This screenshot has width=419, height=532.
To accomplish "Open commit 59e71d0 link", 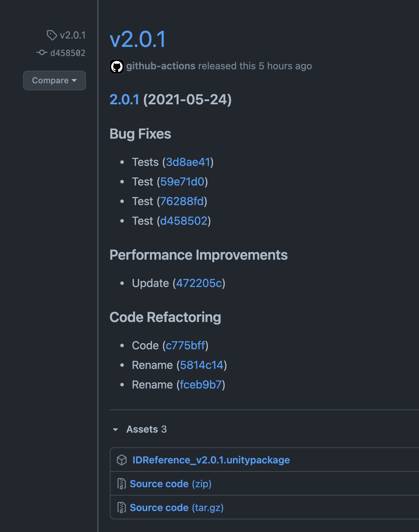I will click(182, 182).
